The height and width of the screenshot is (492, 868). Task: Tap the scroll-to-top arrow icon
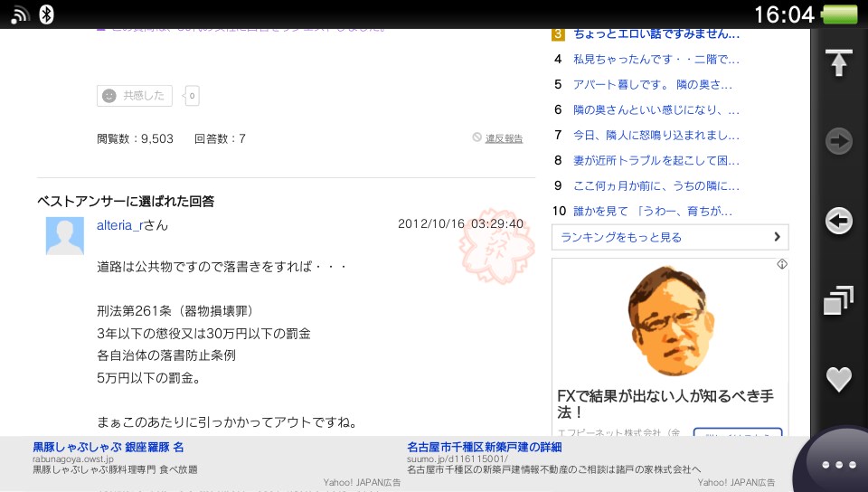839,62
